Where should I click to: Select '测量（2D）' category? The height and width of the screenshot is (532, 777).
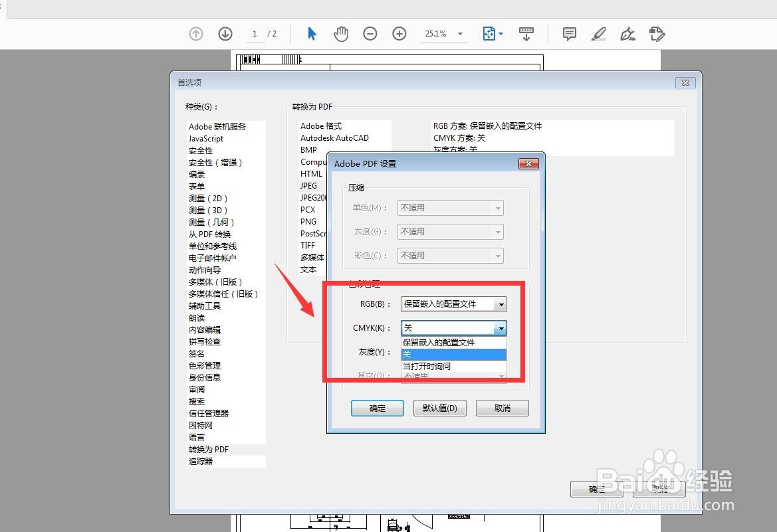pos(208,198)
